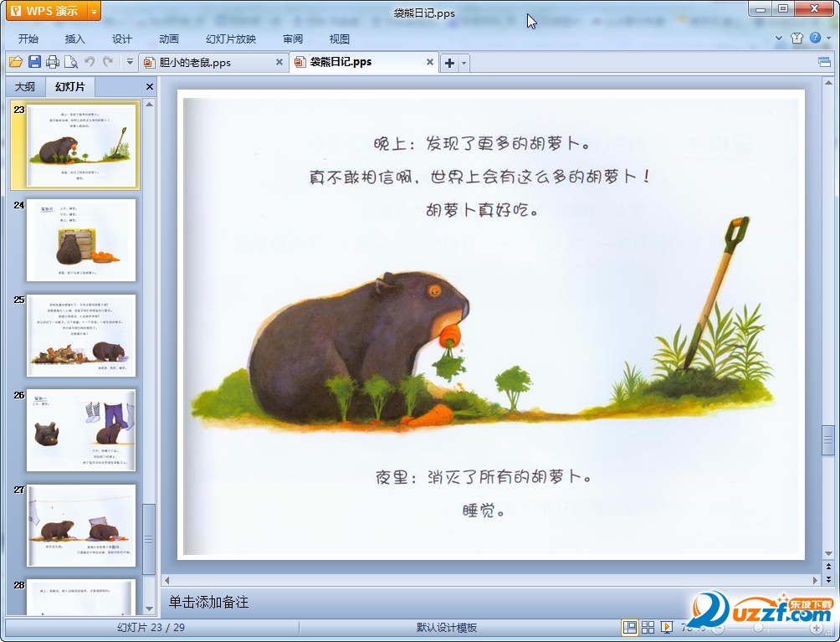
Task: Close the slide thumbnail pane
Action: point(150,86)
